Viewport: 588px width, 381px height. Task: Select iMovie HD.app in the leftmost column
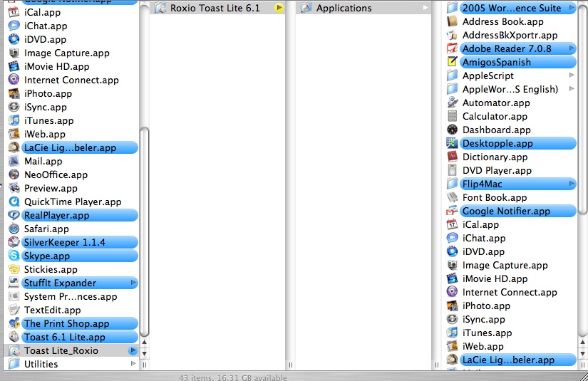(x=56, y=67)
